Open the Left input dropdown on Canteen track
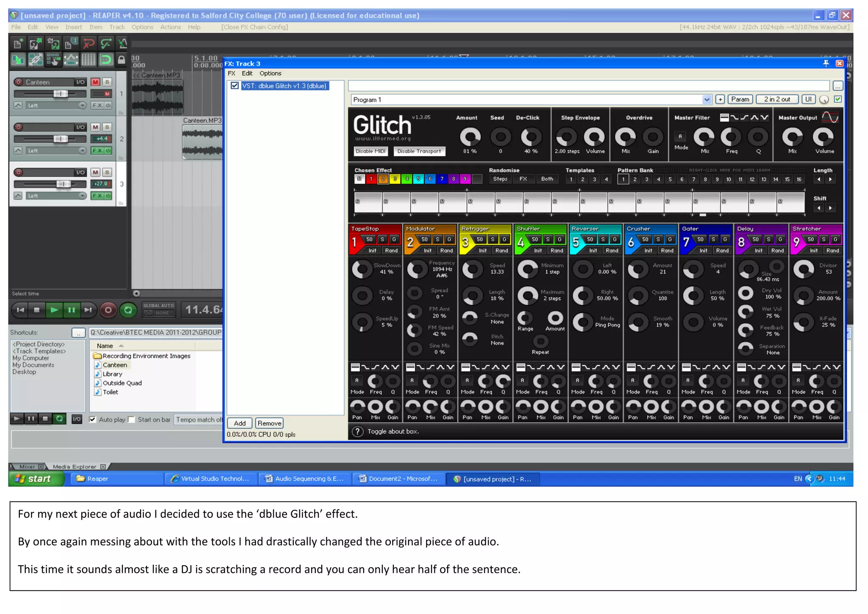Viewport: 868px width, 614px height. tap(56, 106)
